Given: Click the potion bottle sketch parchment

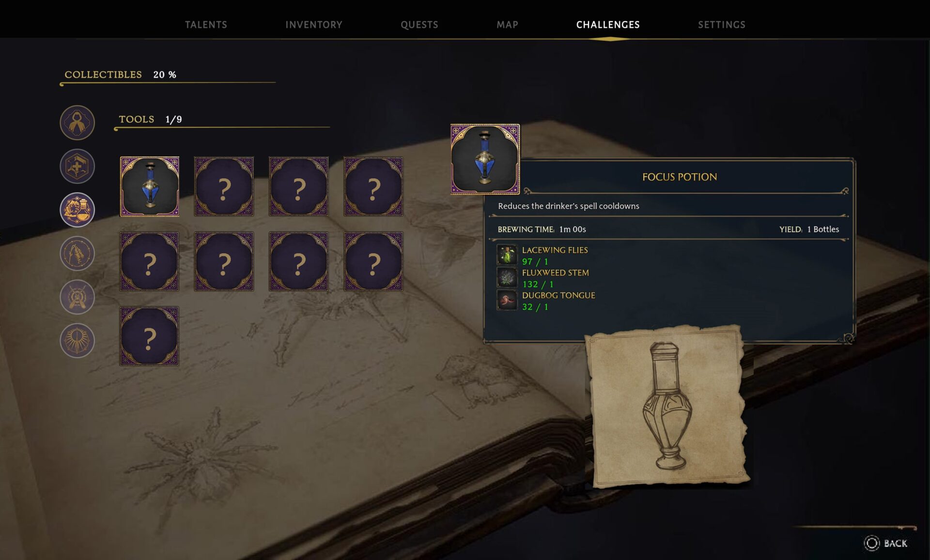Looking at the screenshot, I should click(667, 406).
